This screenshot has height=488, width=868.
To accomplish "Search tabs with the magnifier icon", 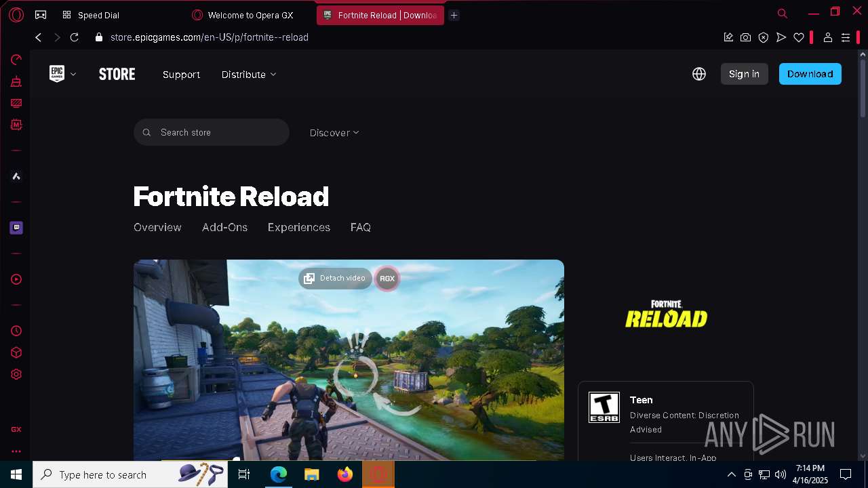I will (x=782, y=14).
